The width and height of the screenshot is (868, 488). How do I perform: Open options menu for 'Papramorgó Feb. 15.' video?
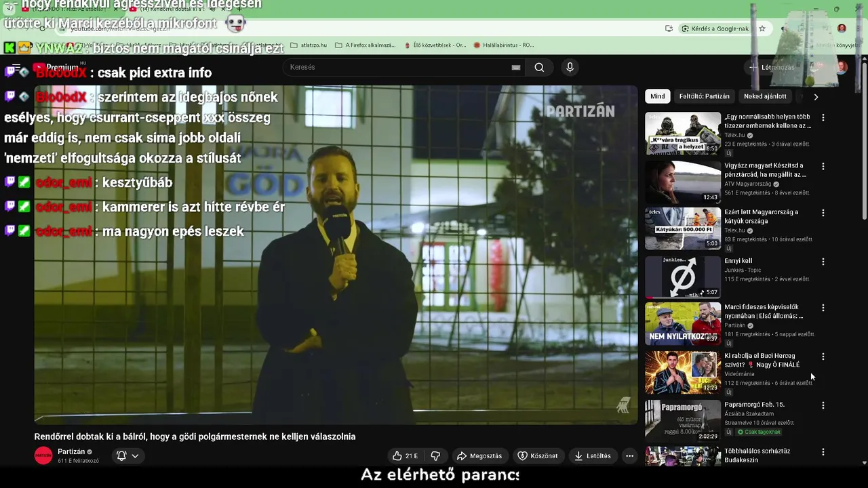coord(823,405)
